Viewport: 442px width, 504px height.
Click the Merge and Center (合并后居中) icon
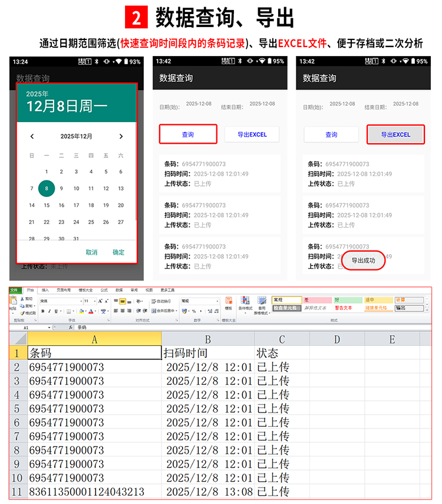[x=163, y=311]
